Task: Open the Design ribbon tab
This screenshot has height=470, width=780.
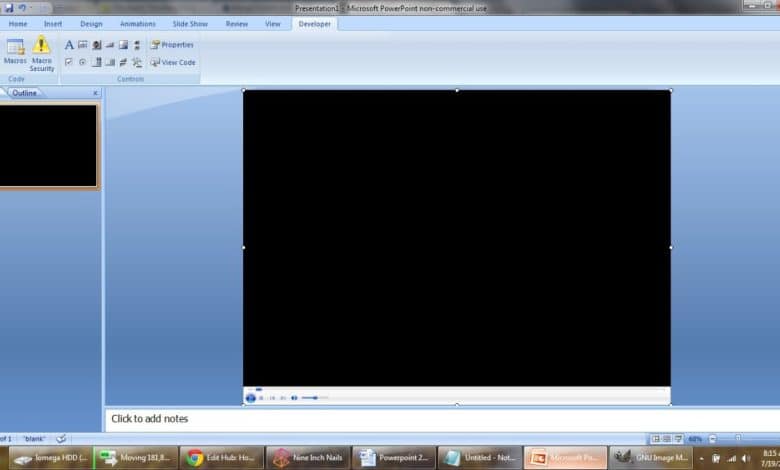Action: point(91,24)
